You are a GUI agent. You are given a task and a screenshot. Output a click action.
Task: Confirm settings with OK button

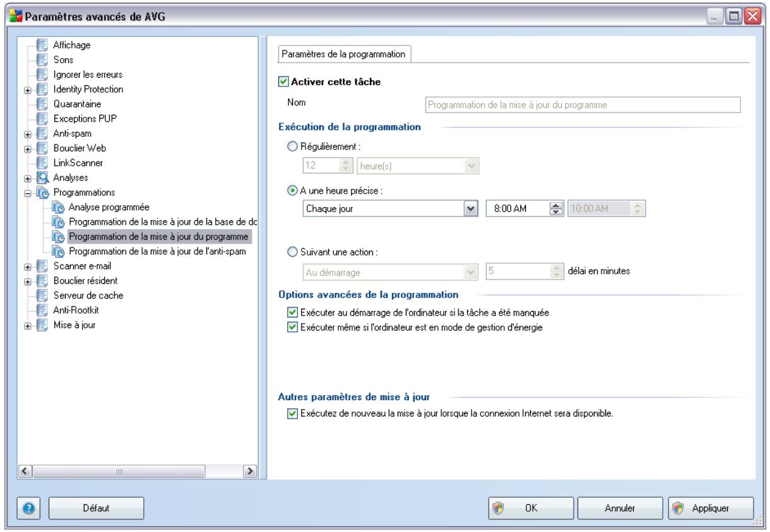tap(531, 507)
